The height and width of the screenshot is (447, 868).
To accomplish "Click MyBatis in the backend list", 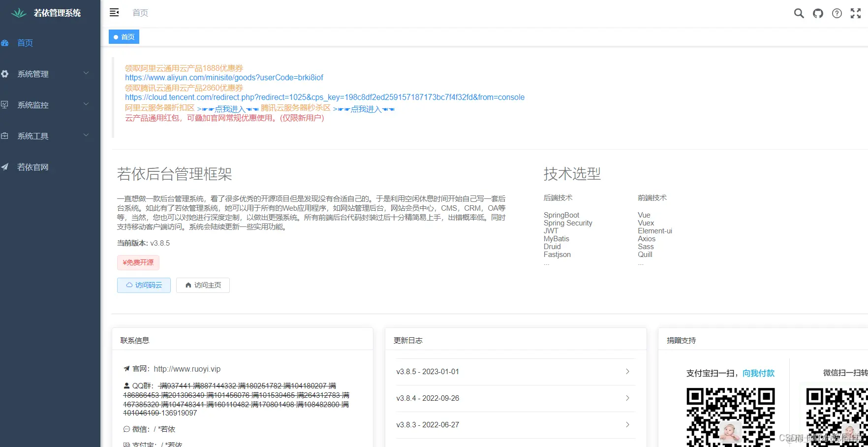I will 557,239.
